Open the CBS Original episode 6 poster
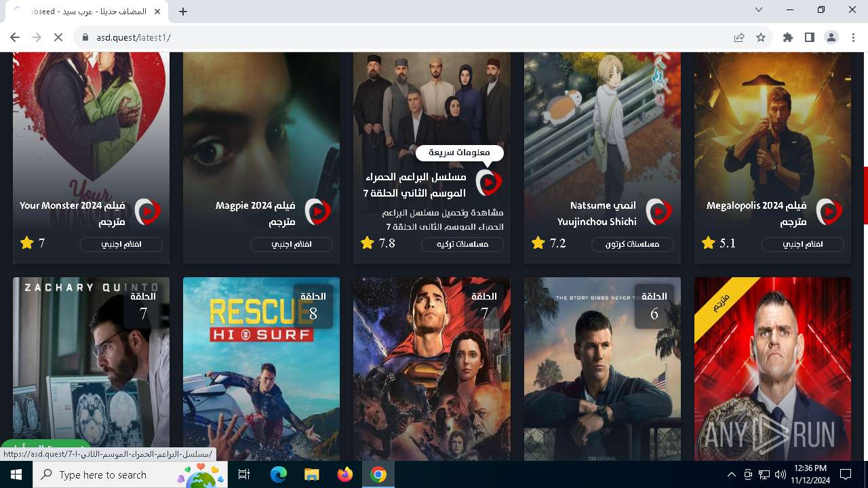This screenshot has height=488, width=868. pos(602,369)
